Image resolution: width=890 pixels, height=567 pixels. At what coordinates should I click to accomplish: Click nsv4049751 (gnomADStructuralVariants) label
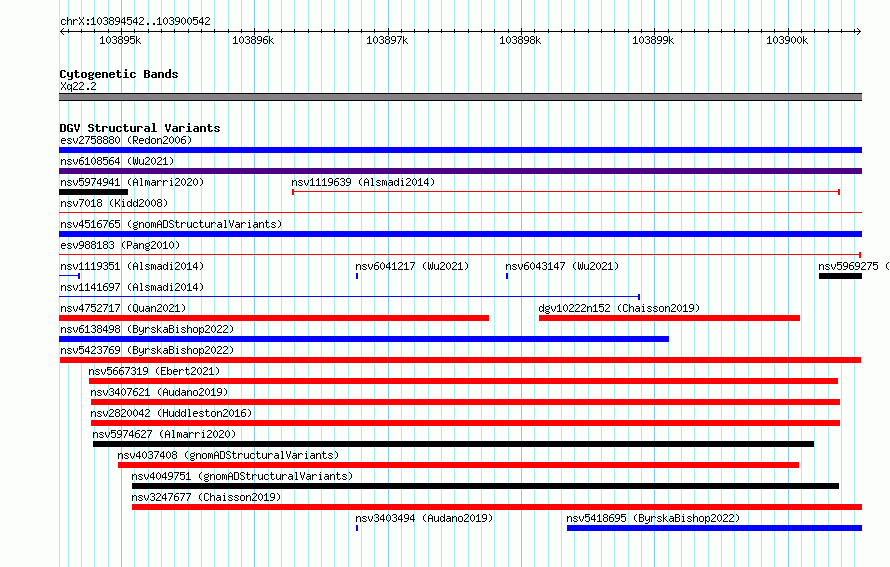click(x=242, y=476)
